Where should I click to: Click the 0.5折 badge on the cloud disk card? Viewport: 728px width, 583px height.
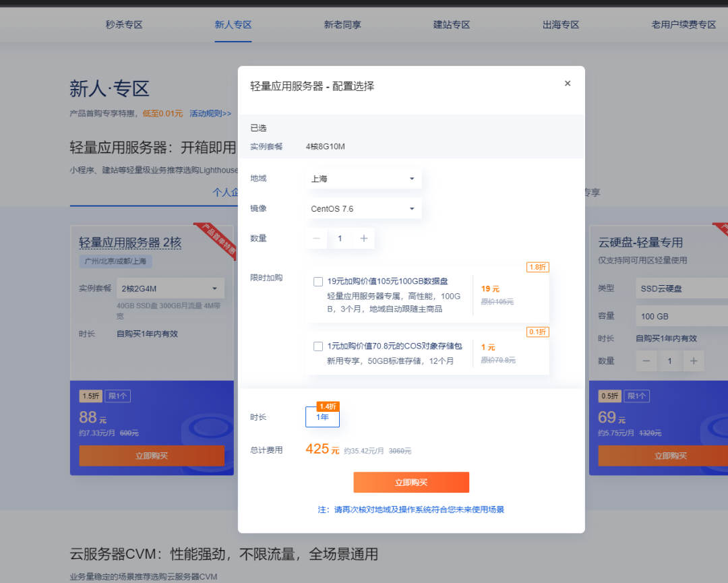click(x=609, y=396)
